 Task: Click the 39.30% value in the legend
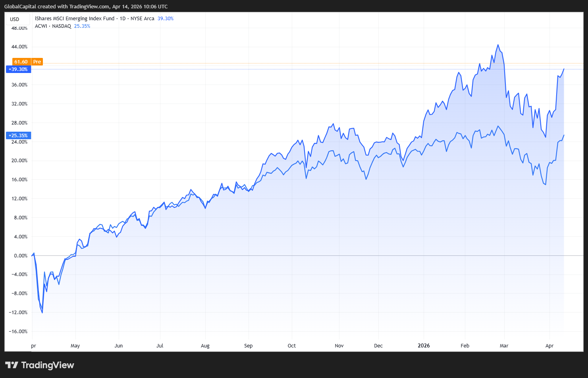point(166,19)
